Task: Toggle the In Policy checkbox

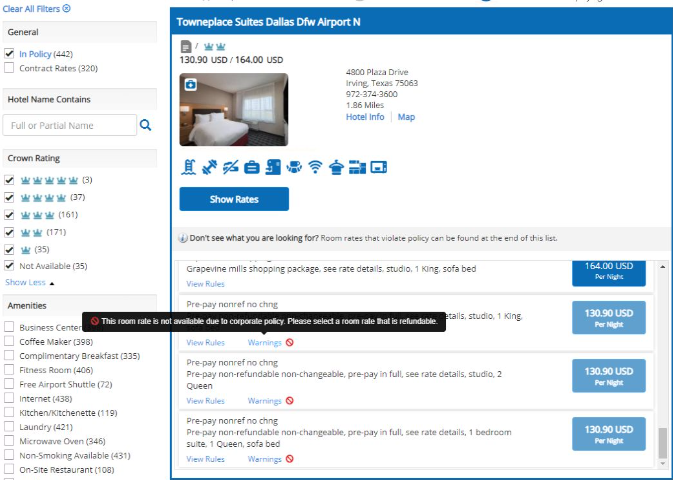Action: pos(9,54)
